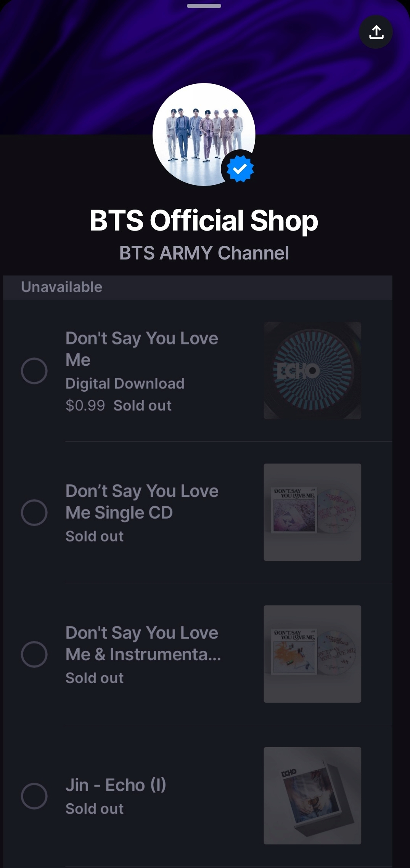
Task: Click the blue verified badge
Action: [240, 169]
